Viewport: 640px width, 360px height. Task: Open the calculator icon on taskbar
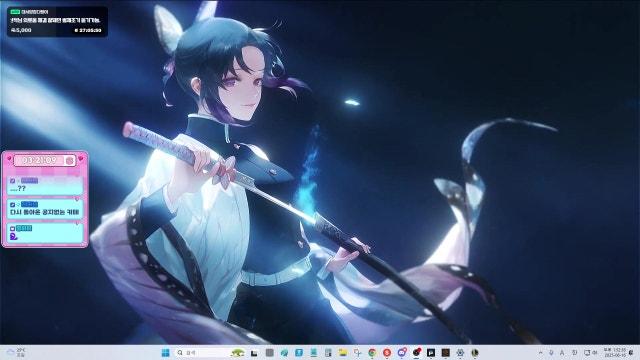328,353
